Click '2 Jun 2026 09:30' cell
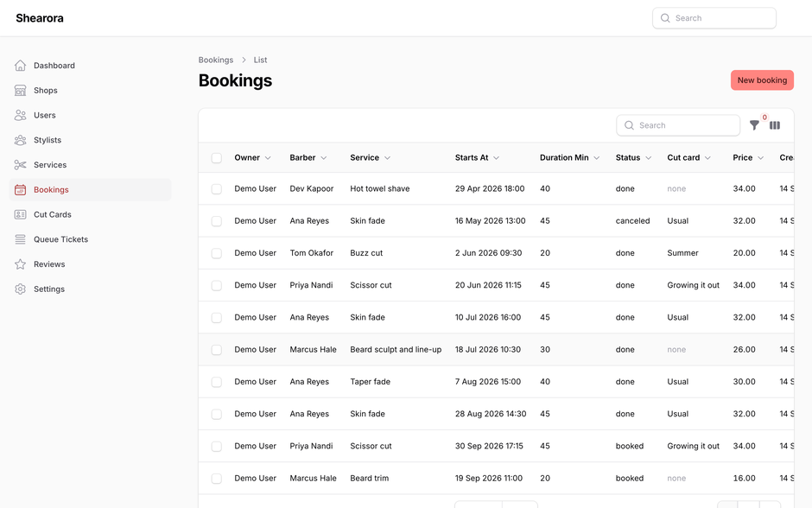This screenshot has width=812, height=508. tap(488, 253)
